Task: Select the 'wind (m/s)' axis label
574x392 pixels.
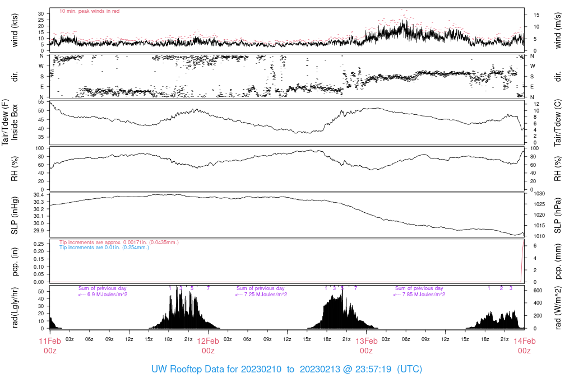Action: click(x=558, y=30)
